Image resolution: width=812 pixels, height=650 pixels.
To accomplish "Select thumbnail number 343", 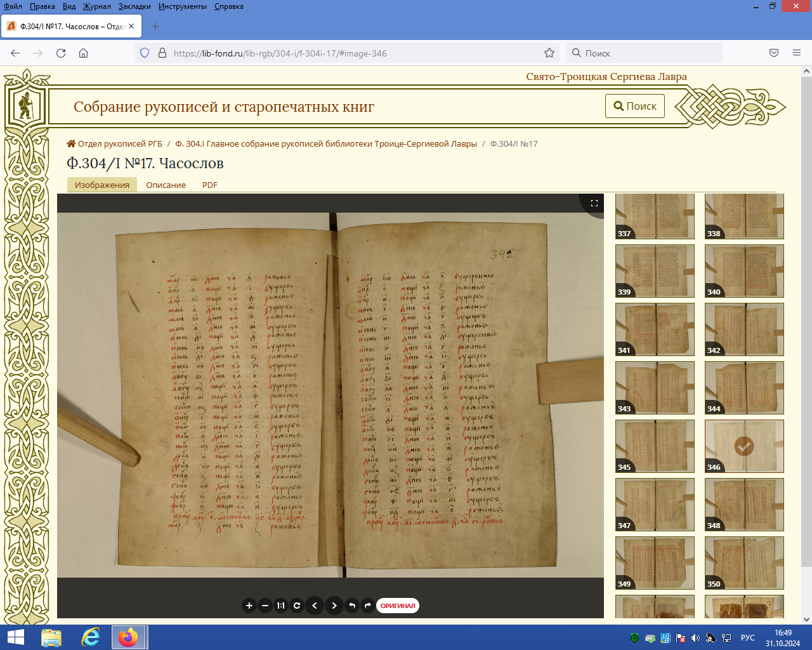I will tap(655, 388).
